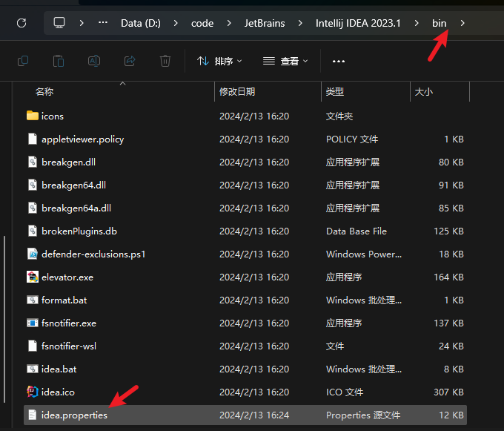Select elevator.exe file name
Screen dimensions: 504x431
click(67, 277)
